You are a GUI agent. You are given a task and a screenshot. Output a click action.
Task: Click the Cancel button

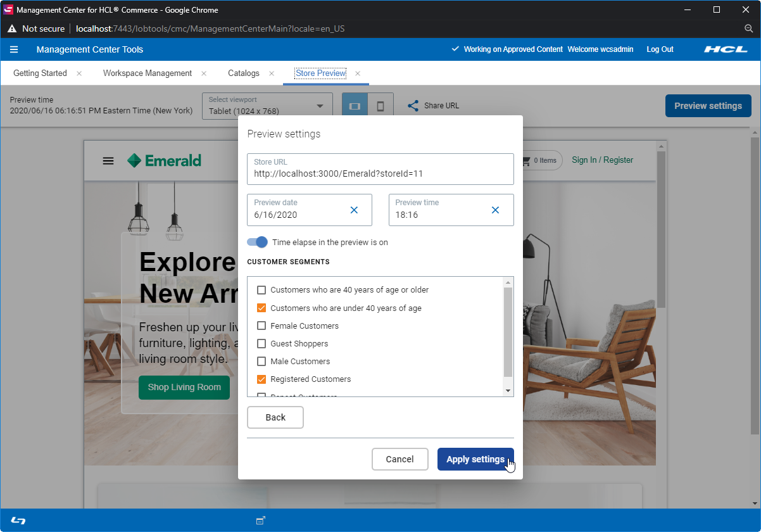pos(399,459)
